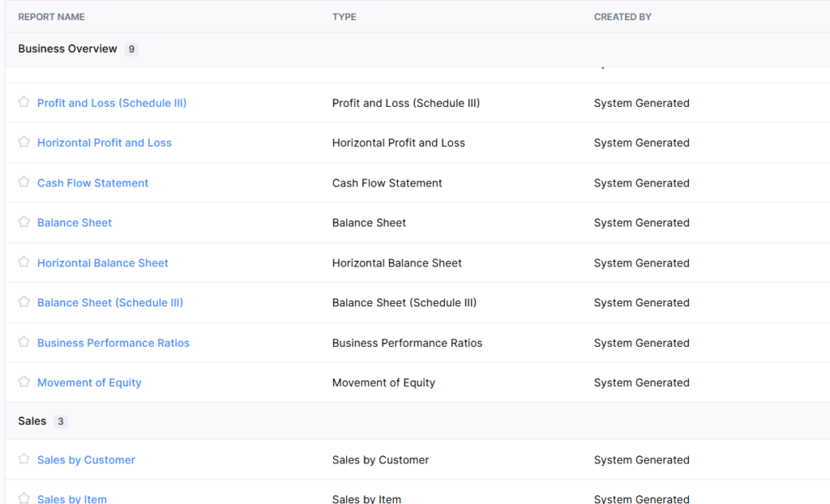Select the Business Overview section header
The height and width of the screenshot is (504, 830).
pyautogui.click(x=67, y=49)
